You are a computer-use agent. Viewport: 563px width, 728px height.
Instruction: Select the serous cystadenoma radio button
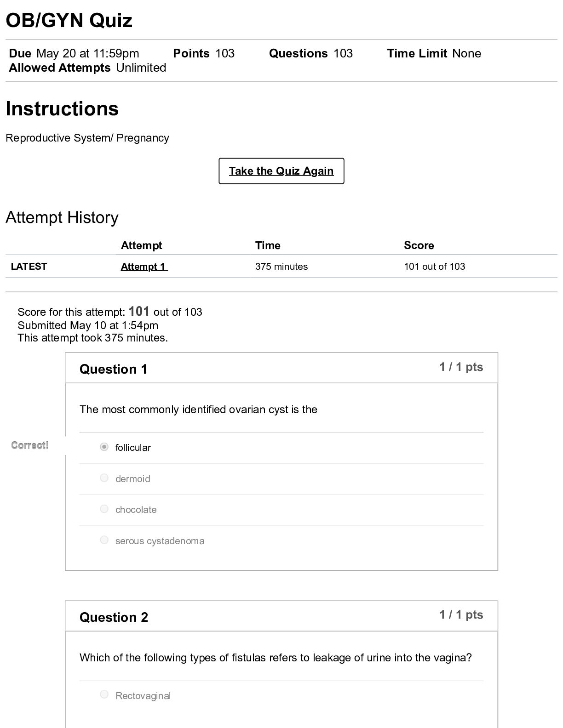pyautogui.click(x=104, y=540)
